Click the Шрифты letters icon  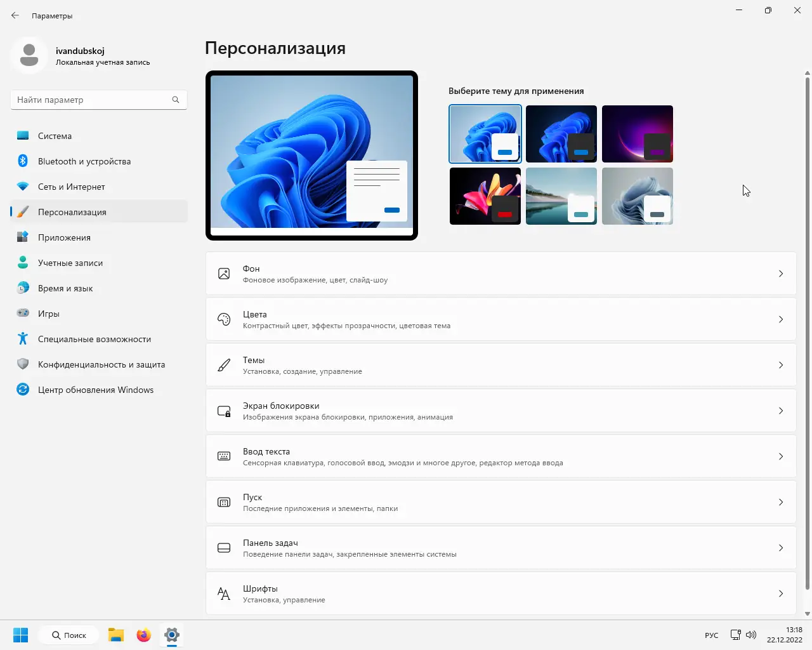click(x=223, y=594)
